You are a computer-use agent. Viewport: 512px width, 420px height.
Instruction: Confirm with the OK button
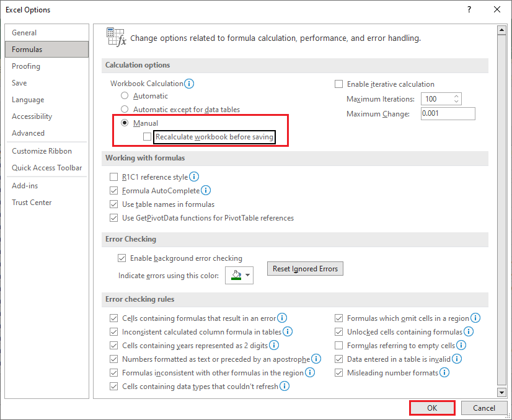432,408
